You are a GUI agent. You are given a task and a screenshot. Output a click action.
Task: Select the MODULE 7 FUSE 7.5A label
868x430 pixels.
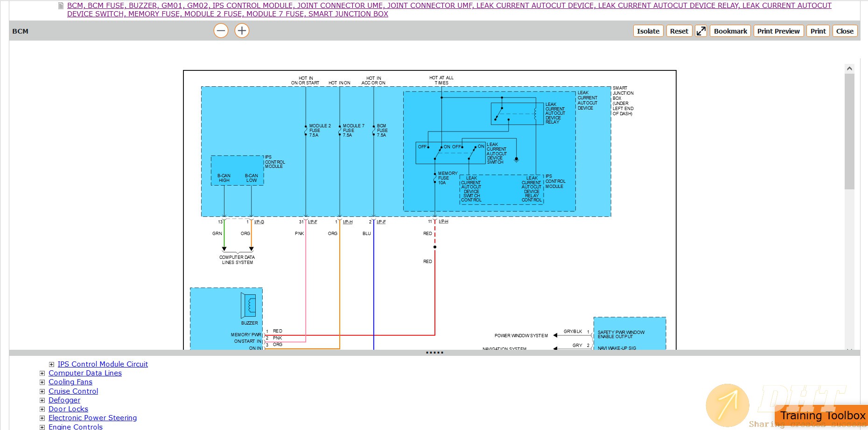353,131
